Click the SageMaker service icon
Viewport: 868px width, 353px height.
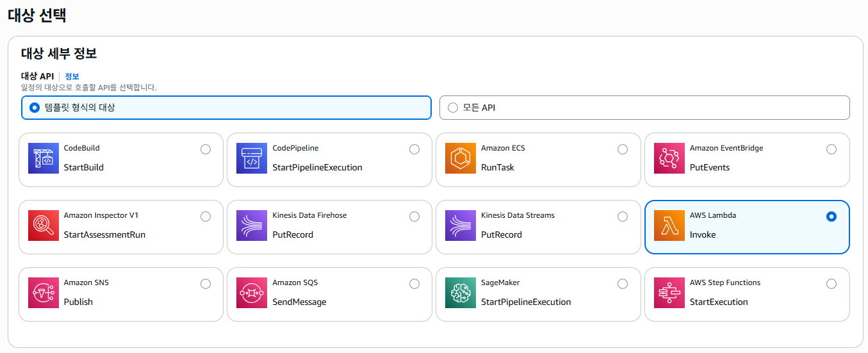(461, 293)
